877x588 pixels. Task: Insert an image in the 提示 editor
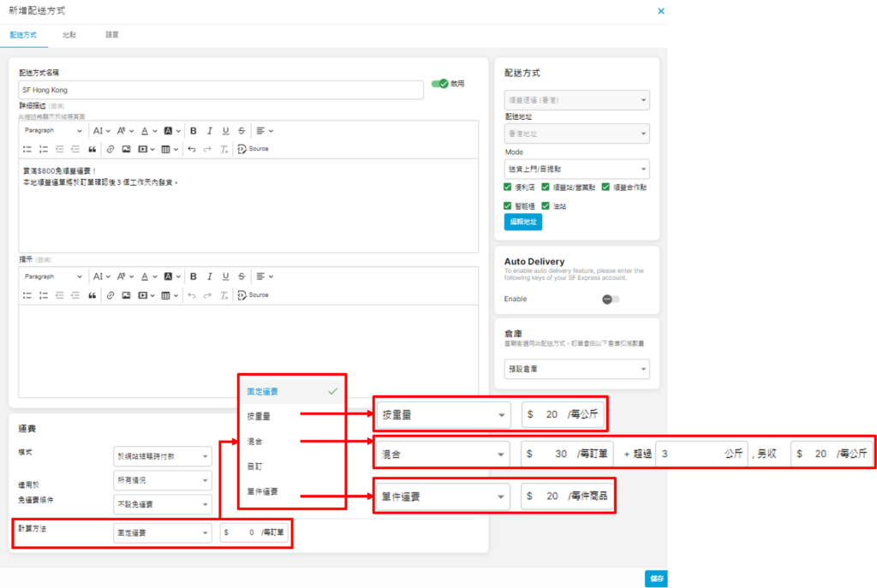126,295
